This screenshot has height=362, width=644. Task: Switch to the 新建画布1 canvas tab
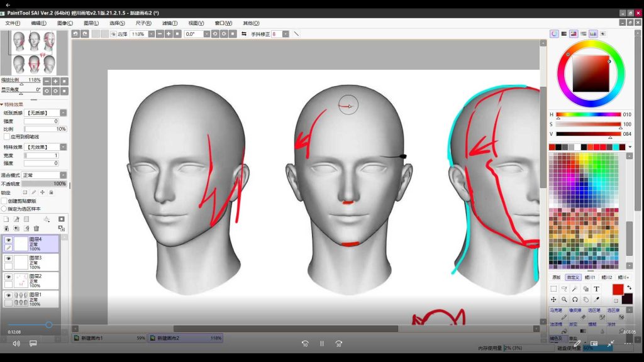109,338
